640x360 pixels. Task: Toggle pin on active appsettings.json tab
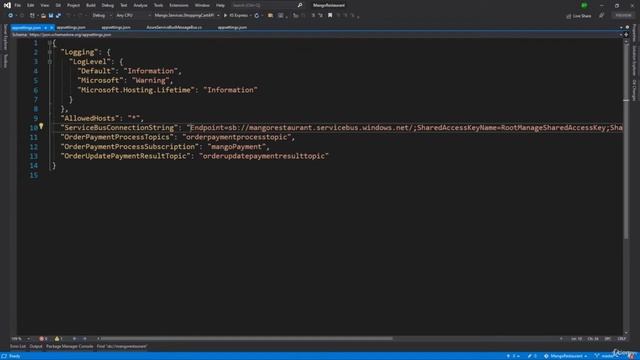46,27
